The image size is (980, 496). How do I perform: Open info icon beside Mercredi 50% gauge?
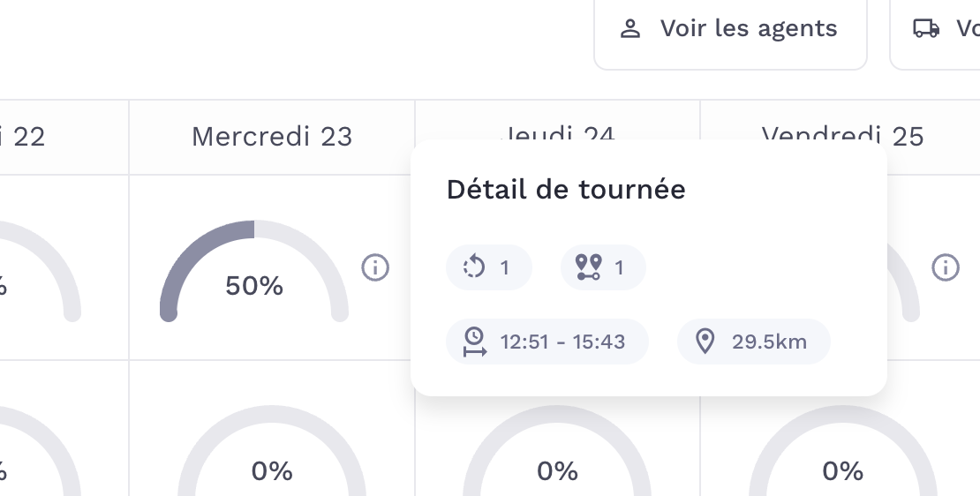375,267
